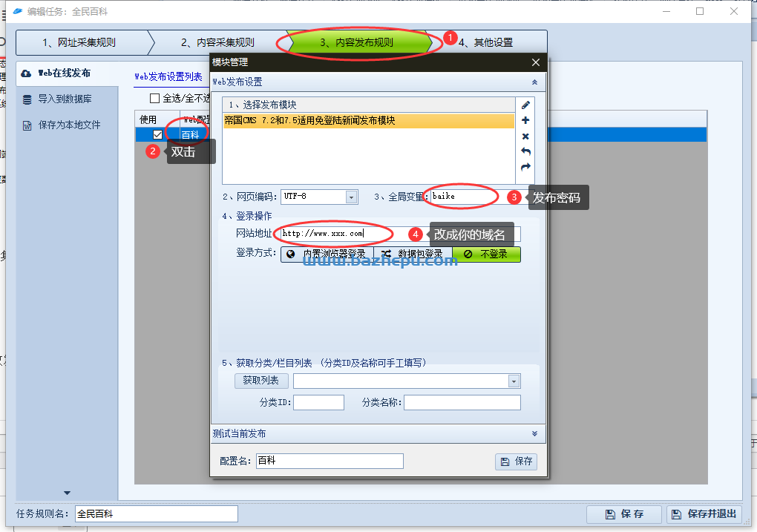Image resolution: width=757 pixels, height=532 pixels.
Task: Select 保存为本地文件 in the sidebar
Action: pos(69,125)
